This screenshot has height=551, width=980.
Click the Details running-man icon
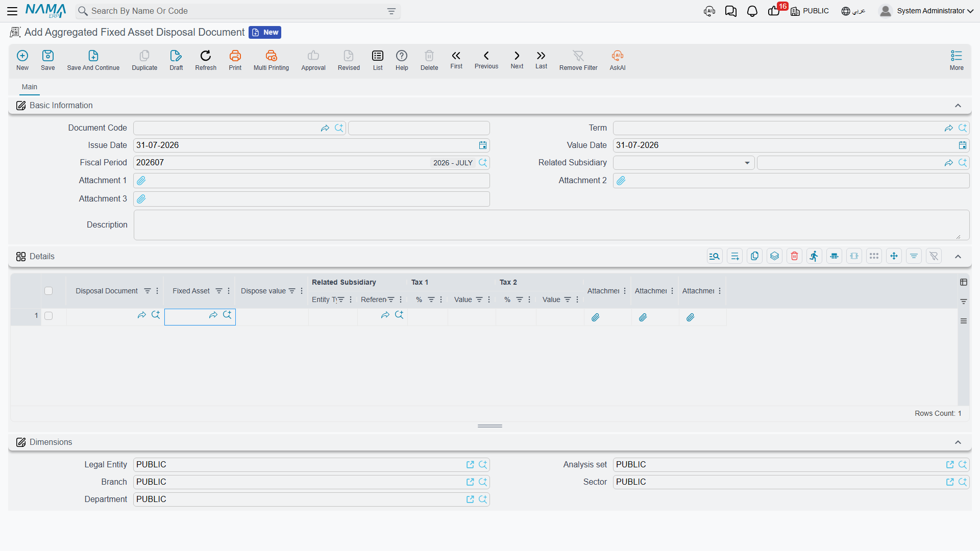[x=814, y=256]
